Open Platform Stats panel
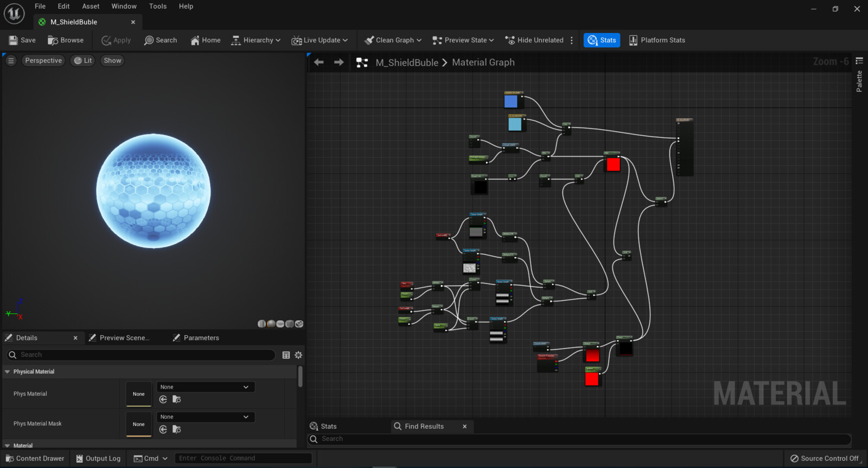868x468 pixels. point(656,40)
